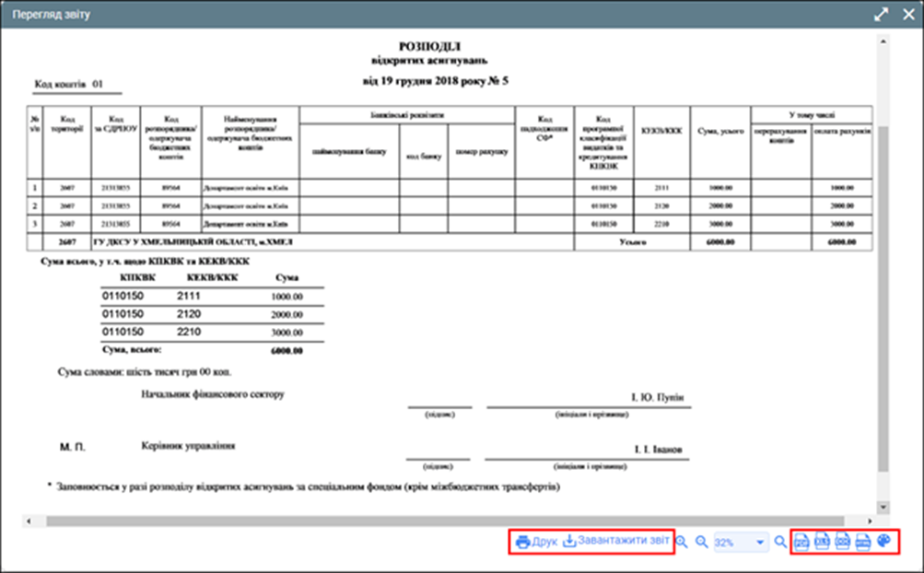Expand report preview window to full screen

pyautogui.click(x=881, y=15)
